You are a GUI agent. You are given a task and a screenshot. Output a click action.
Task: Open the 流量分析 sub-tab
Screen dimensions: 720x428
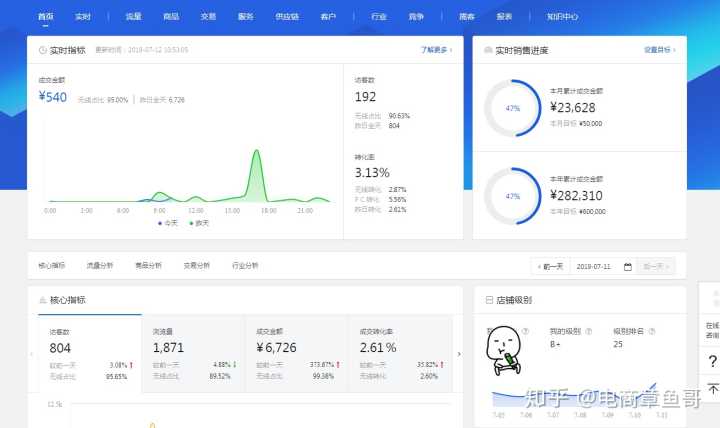point(99,266)
